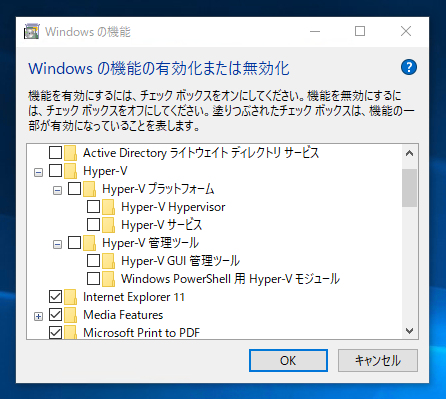This screenshot has height=399, width=446.
Task: Enable the Hyper-V Hypervisor checkbox
Action: pyautogui.click(x=93, y=207)
